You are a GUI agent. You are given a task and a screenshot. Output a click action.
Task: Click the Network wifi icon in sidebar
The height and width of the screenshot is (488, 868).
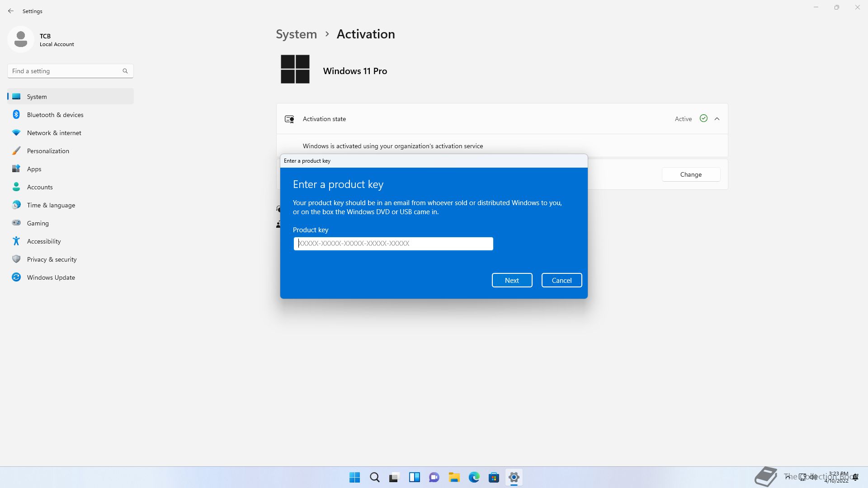(x=16, y=133)
